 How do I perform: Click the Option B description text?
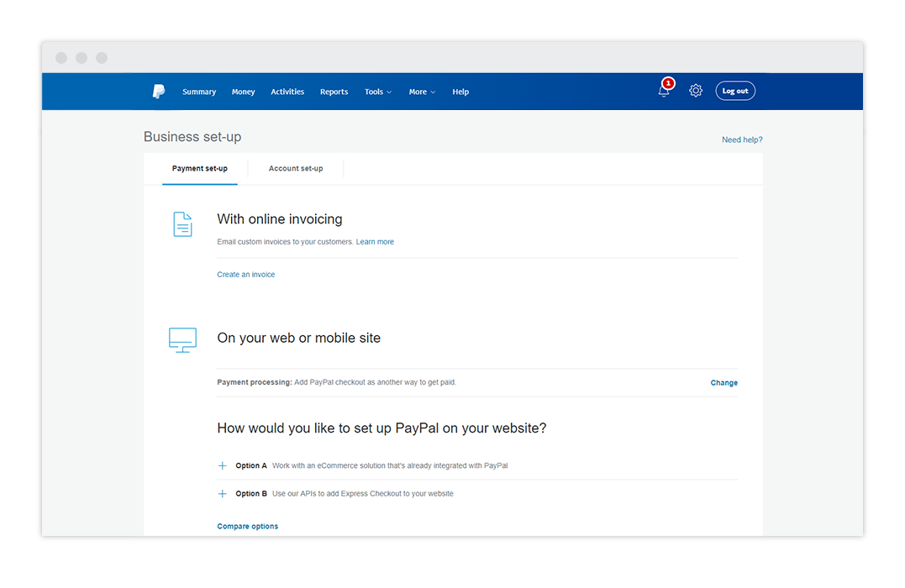pos(362,494)
